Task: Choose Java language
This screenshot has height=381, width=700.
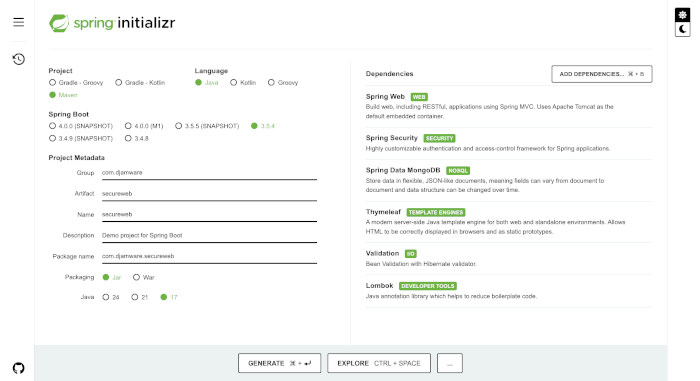Action: coord(207,83)
